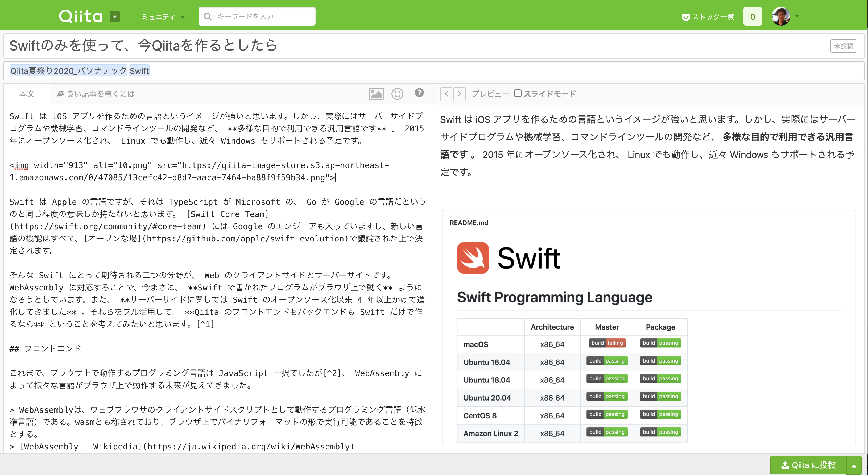Open Markdown help question mark icon
868x475 pixels.
[x=419, y=93]
